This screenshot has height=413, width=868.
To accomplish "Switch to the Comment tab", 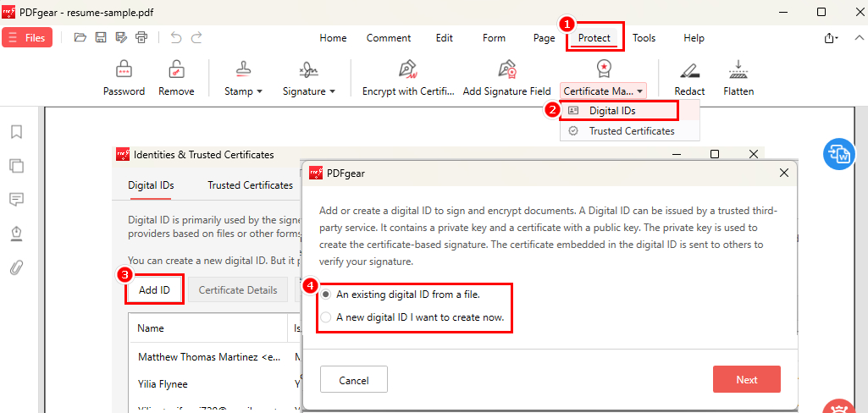I will [x=389, y=38].
